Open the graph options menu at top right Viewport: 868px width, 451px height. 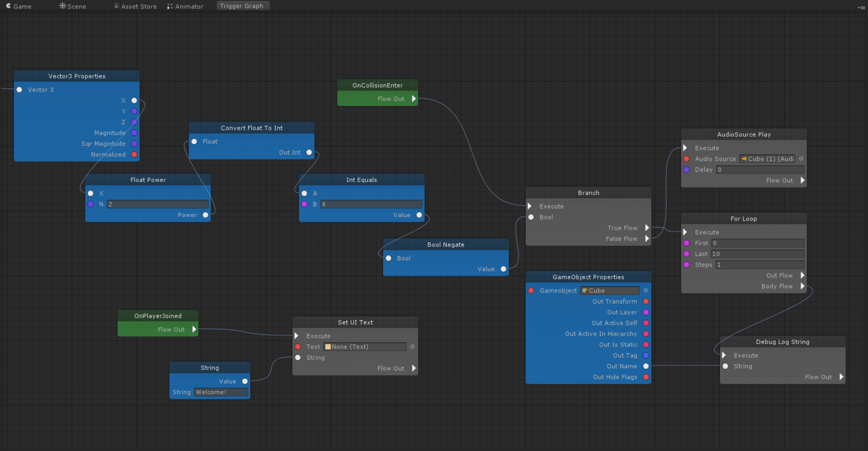861,7
